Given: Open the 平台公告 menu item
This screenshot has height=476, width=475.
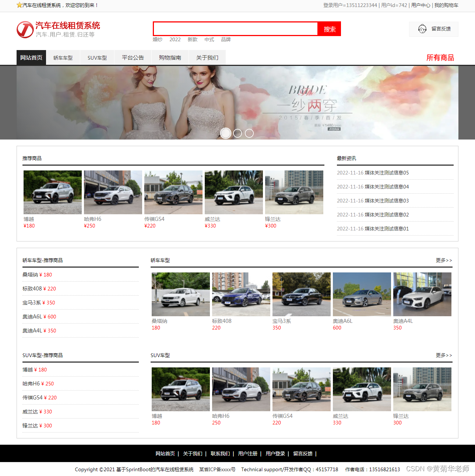Looking at the screenshot, I should click(x=133, y=57).
